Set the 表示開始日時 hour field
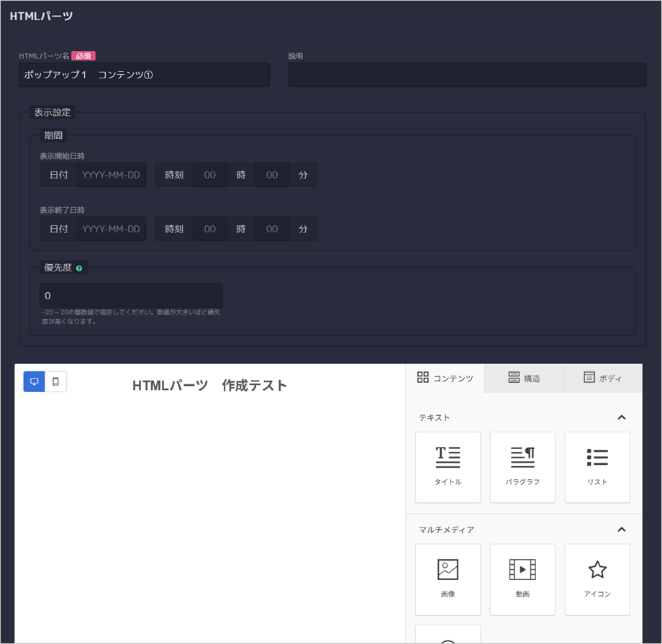The width and height of the screenshot is (662, 644). coord(210,175)
